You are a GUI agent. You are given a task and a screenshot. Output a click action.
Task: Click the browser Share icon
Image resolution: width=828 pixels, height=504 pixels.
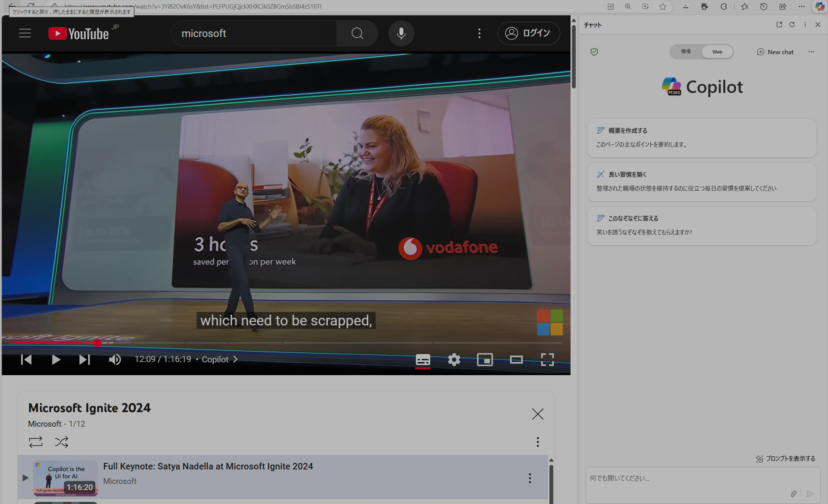click(782, 7)
